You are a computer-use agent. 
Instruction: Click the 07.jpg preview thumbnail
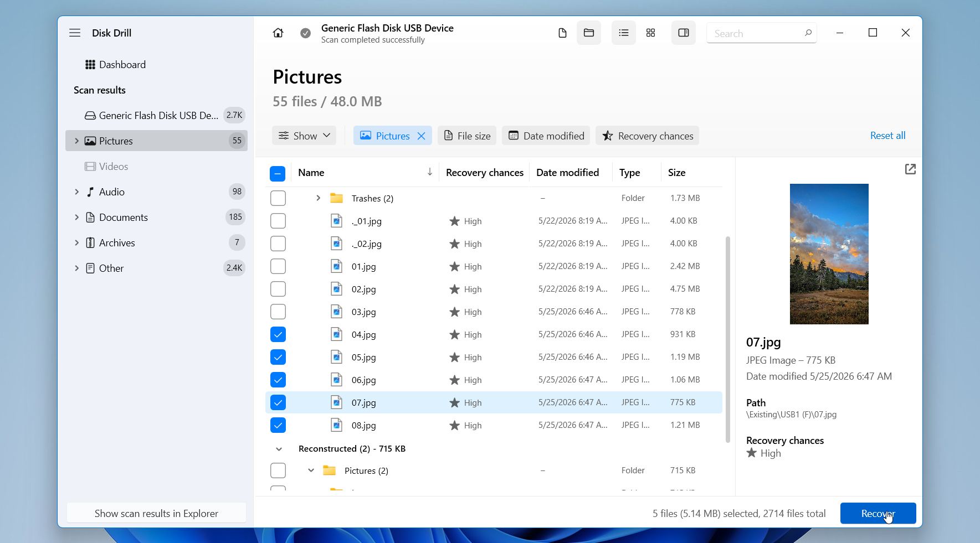[x=829, y=254]
